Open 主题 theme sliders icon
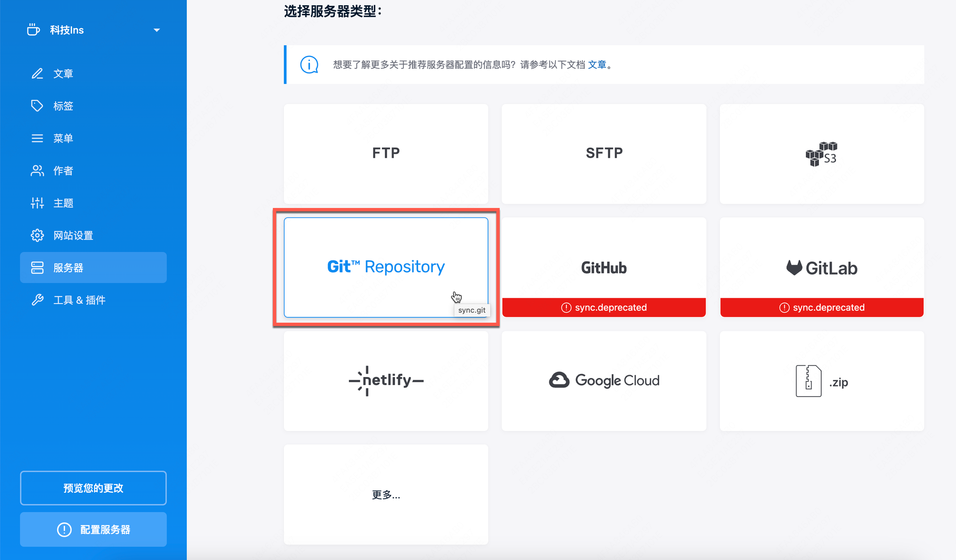The image size is (956, 560). click(37, 203)
